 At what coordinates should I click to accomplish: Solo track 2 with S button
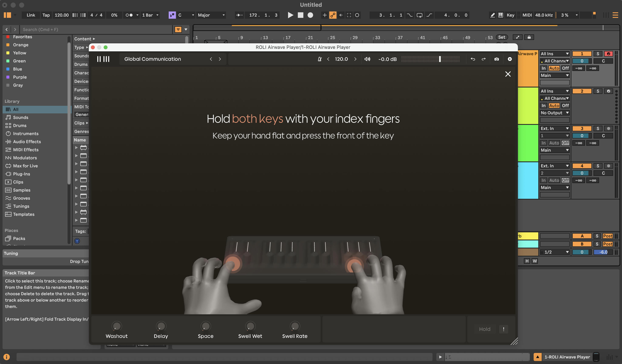coord(598,91)
